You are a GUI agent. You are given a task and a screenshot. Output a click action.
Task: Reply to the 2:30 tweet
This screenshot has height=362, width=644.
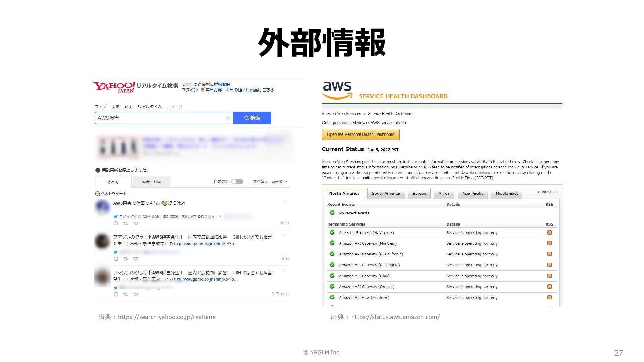coord(116,259)
